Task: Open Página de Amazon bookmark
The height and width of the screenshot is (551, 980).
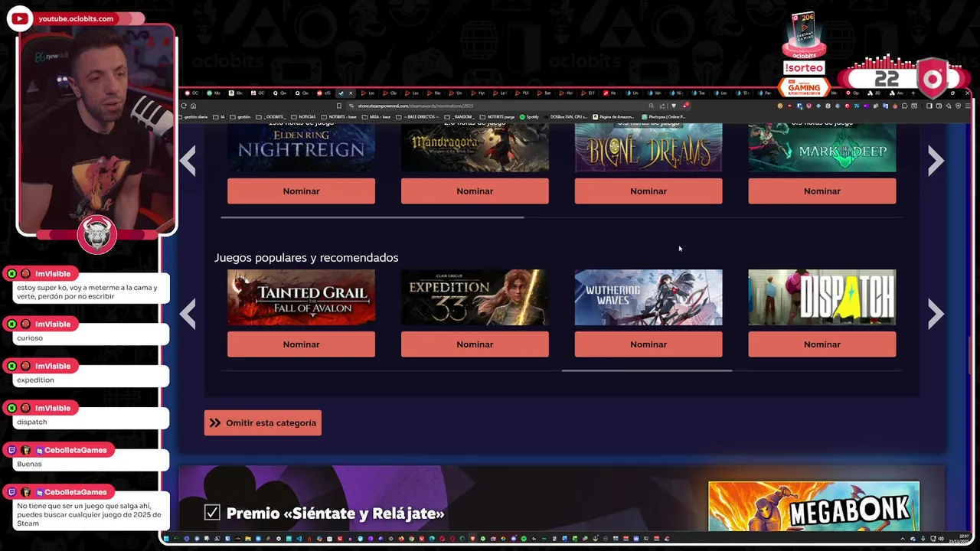Action: 613,117
